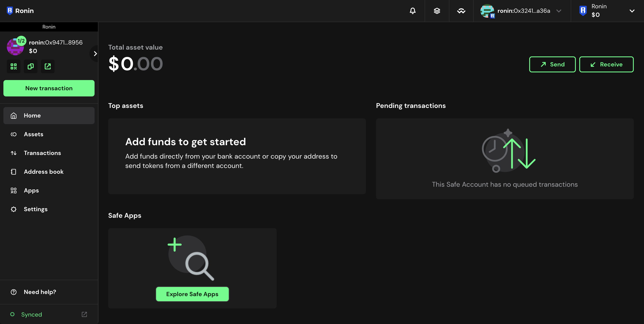The image size is (644, 324).
Task: Click the purple Safe account avatar
Action: coord(15,47)
